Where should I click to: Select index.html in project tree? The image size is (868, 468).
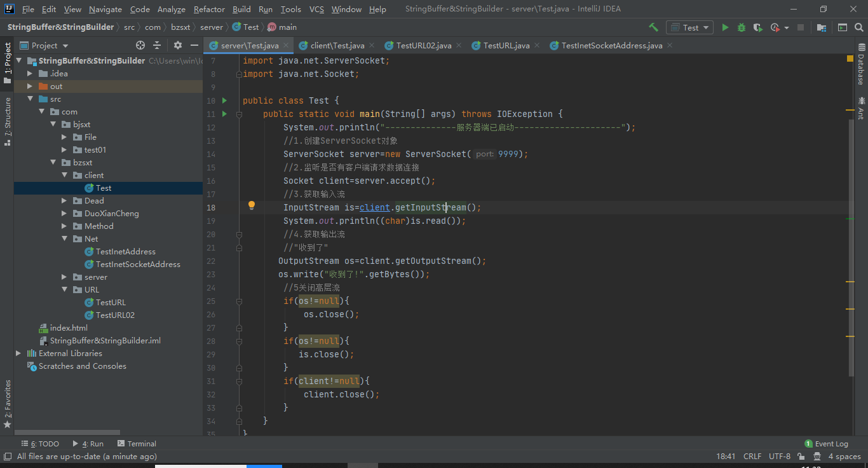click(x=69, y=328)
